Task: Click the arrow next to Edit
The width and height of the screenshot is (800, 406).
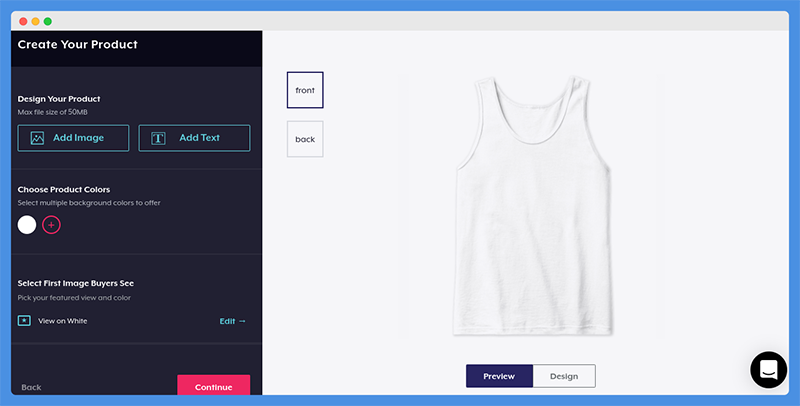Action: (242, 321)
